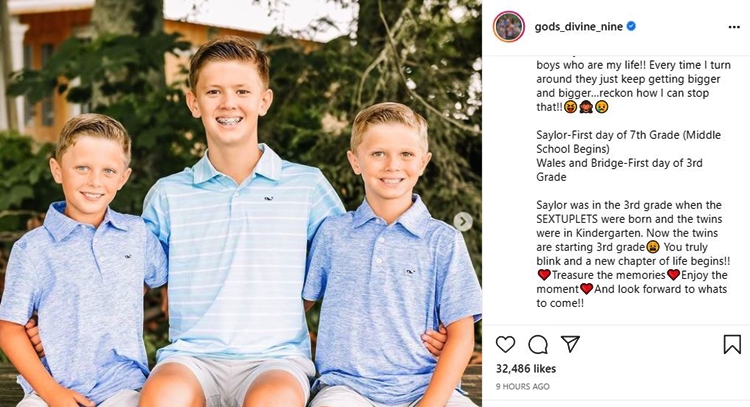Viewport: 750px width, 407px height.
Task: Open the three-dot more options menu
Action: pos(734,27)
